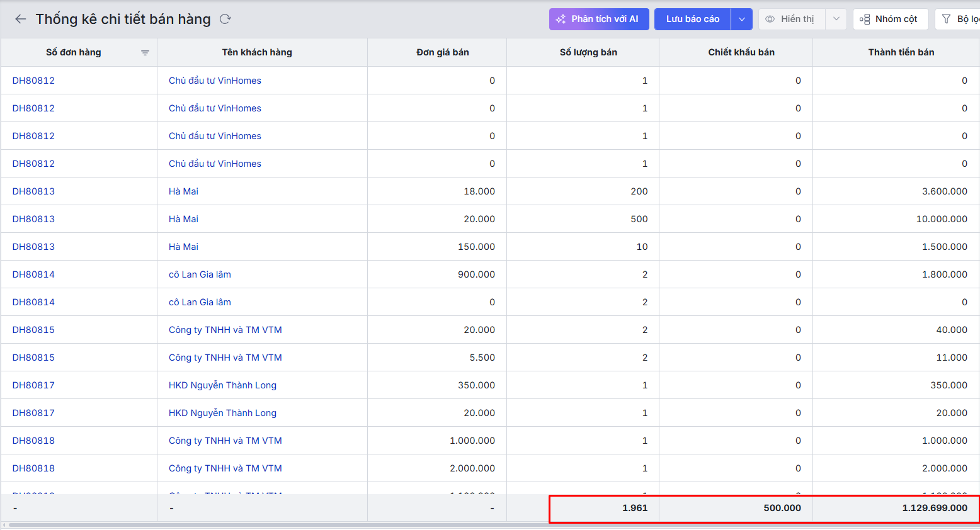The width and height of the screenshot is (980, 530).
Task: Open the first DH80813 order link
Action: tap(33, 191)
